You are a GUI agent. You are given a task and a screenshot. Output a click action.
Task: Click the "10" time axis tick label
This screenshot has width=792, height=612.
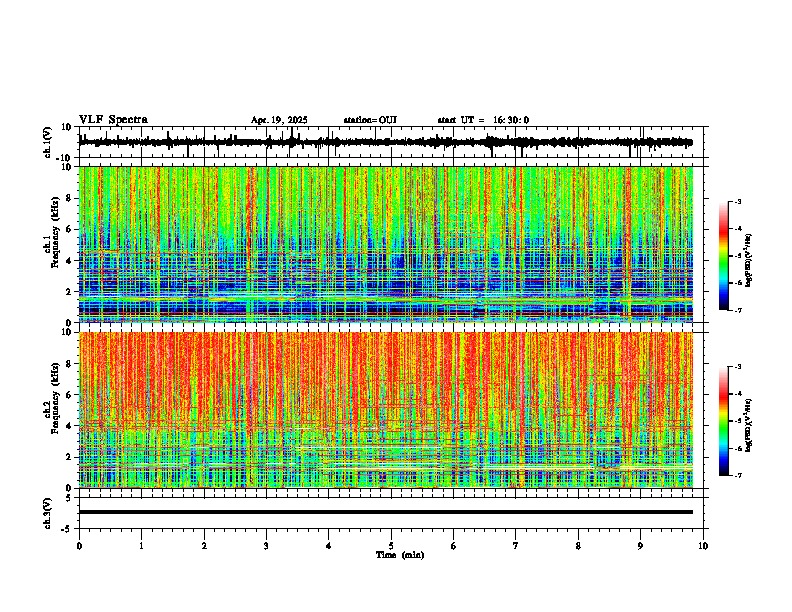click(703, 546)
